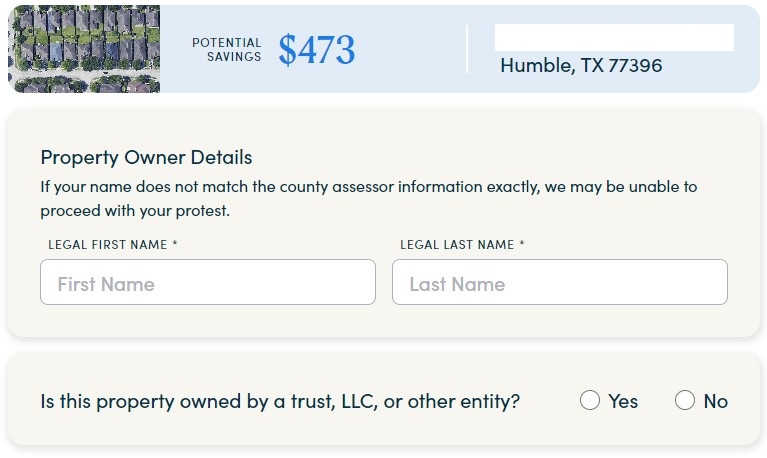This screenshot has width=767, height=458.
Task: Click the asterisk beside Legal Last Name
Action: (522, 244)
